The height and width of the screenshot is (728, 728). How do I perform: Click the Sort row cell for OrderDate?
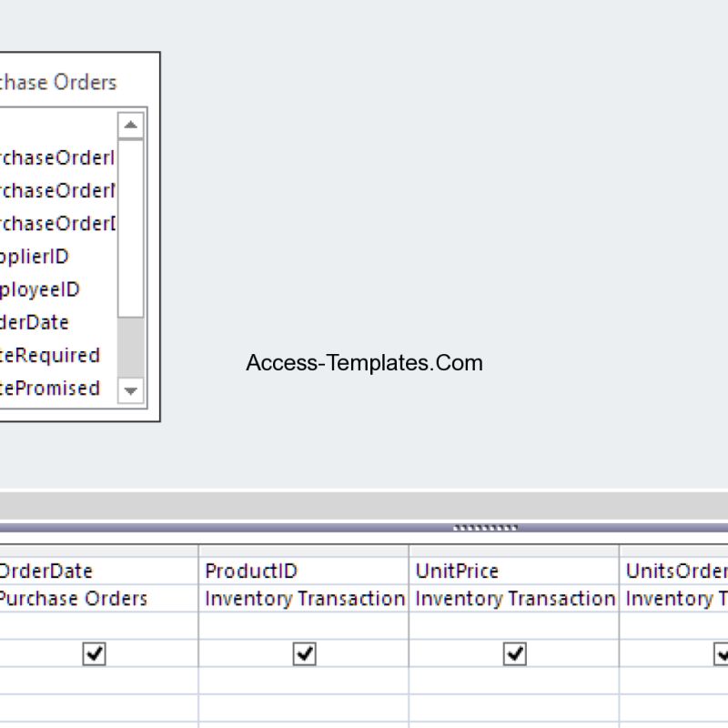[x=95, y=625]
